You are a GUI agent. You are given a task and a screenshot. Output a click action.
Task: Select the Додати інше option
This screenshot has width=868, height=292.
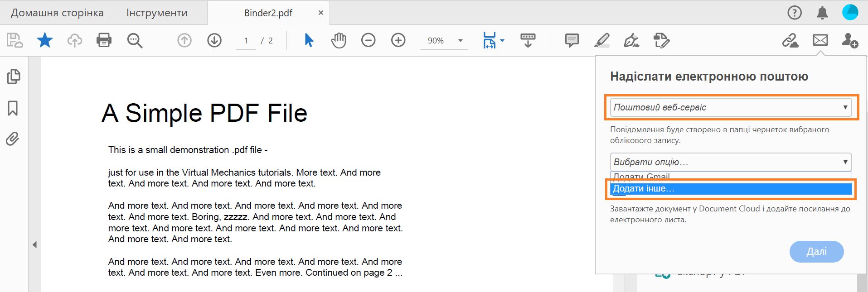(x=731, y=189)
